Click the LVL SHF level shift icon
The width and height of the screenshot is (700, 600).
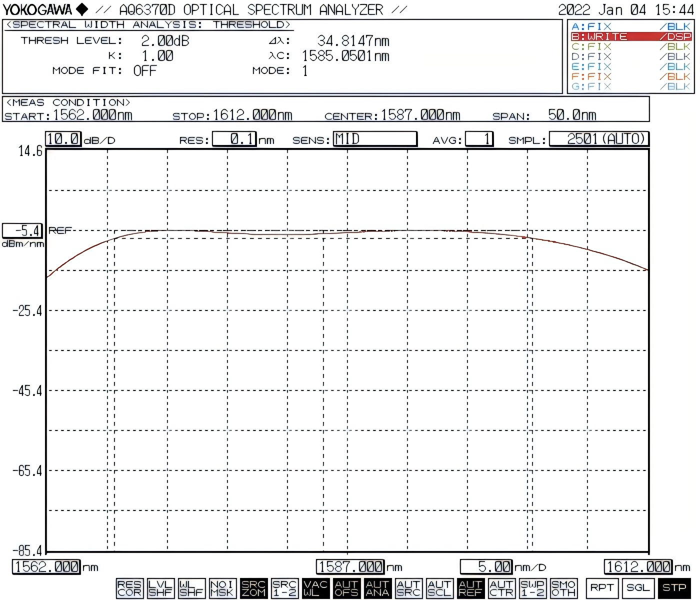coord(160,588)
